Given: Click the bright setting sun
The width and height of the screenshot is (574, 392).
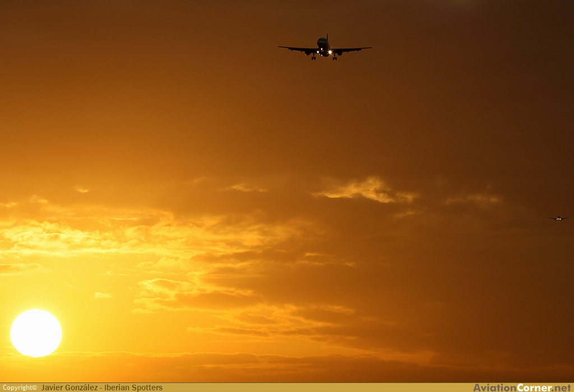Looking at the screenshot, I should (x=36, y=333).
